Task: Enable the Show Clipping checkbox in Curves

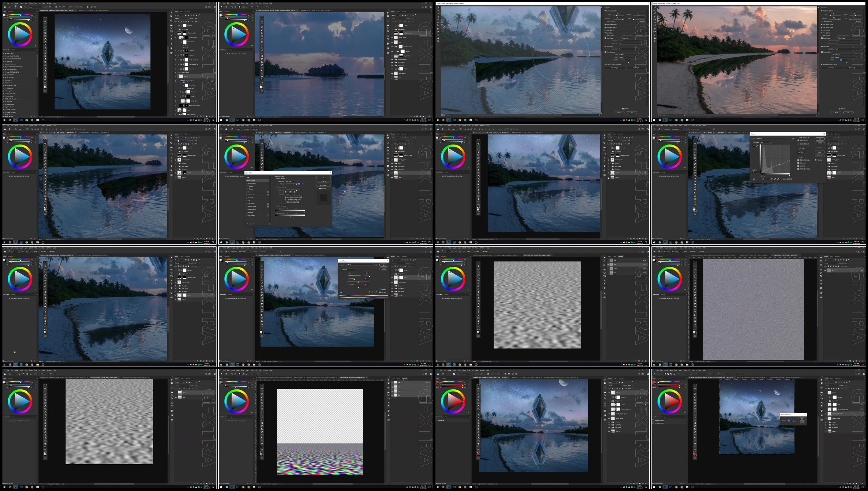Action: click(x=781, y=179)
